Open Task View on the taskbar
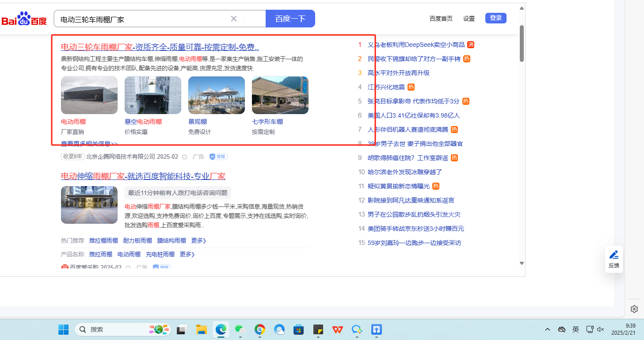The width and height of the screenshot is (644, 340). pos(181,329)
